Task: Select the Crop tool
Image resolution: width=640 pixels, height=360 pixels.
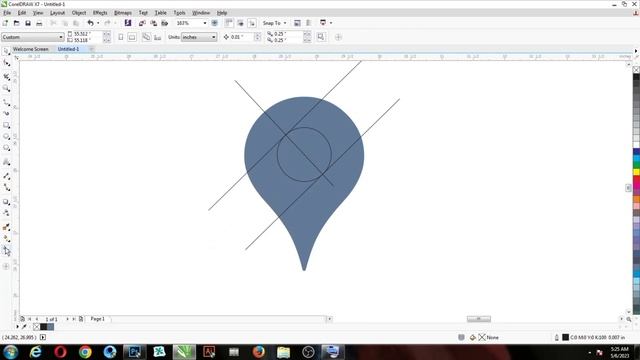Action: click(6, 76)
